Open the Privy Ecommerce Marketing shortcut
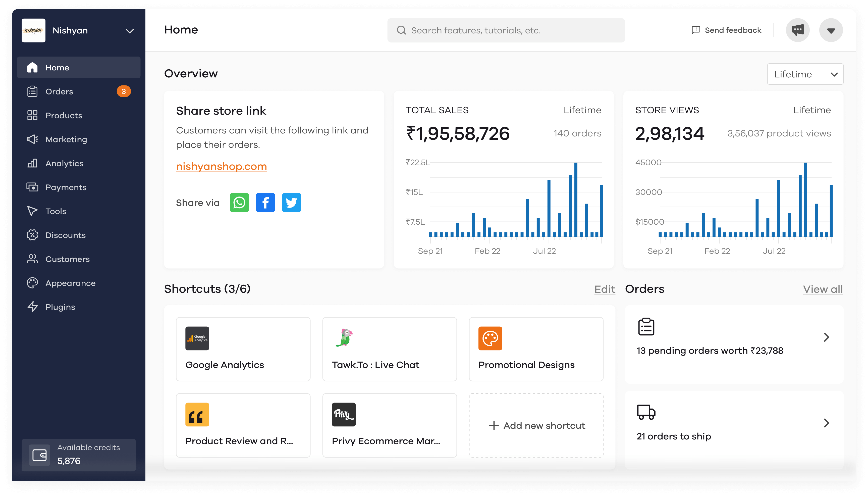This screenshot has height=496, width=868. 390,425
